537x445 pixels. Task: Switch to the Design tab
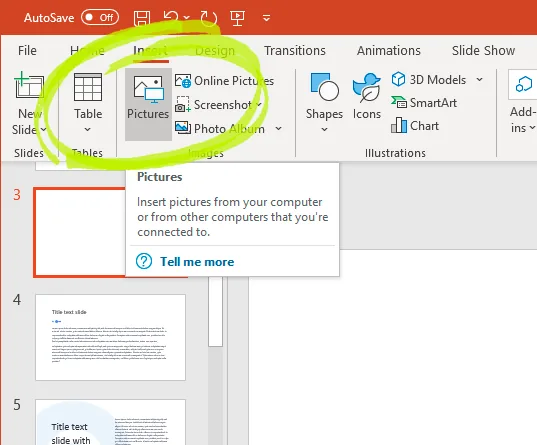coord(215,51)
